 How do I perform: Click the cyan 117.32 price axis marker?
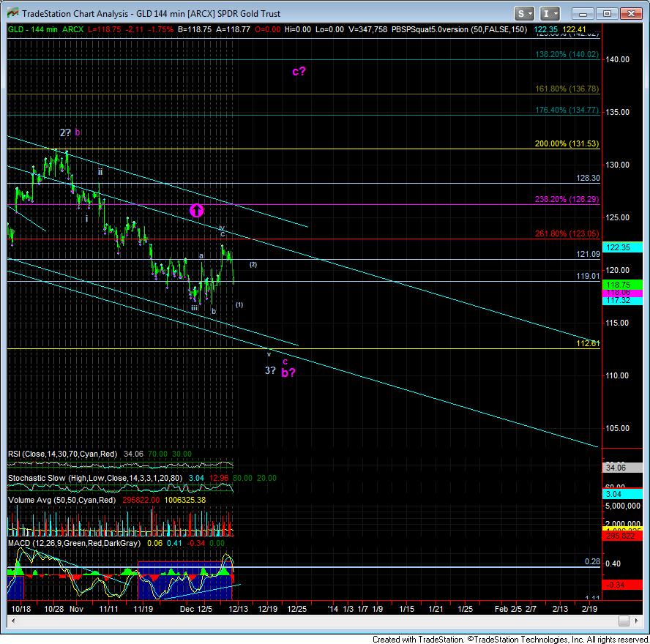tap(623, 301)
